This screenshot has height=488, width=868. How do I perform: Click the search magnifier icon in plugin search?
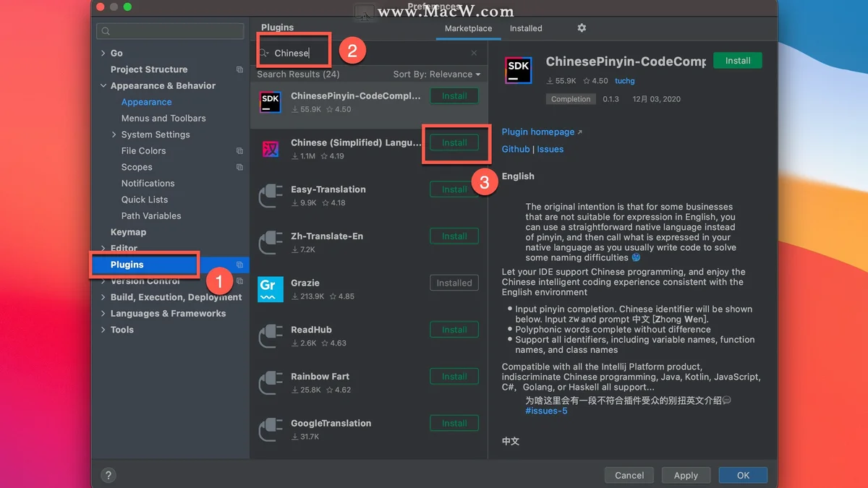265,53
